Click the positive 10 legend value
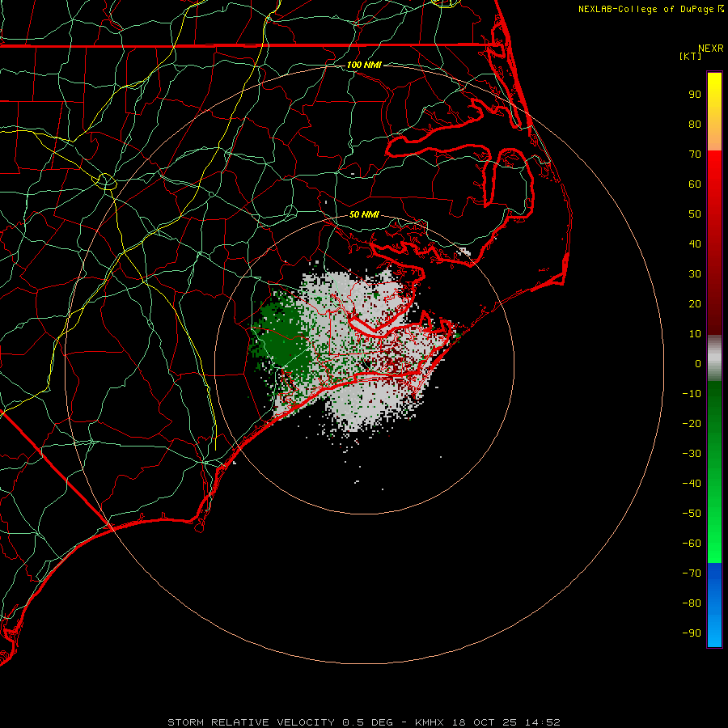Image resolution: width=728 pixels, height=728 pixels. [x=695, y=334]
